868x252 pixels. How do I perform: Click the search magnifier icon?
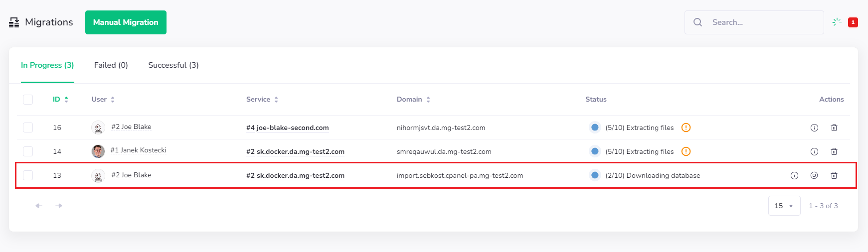click(x=698, y=22)
